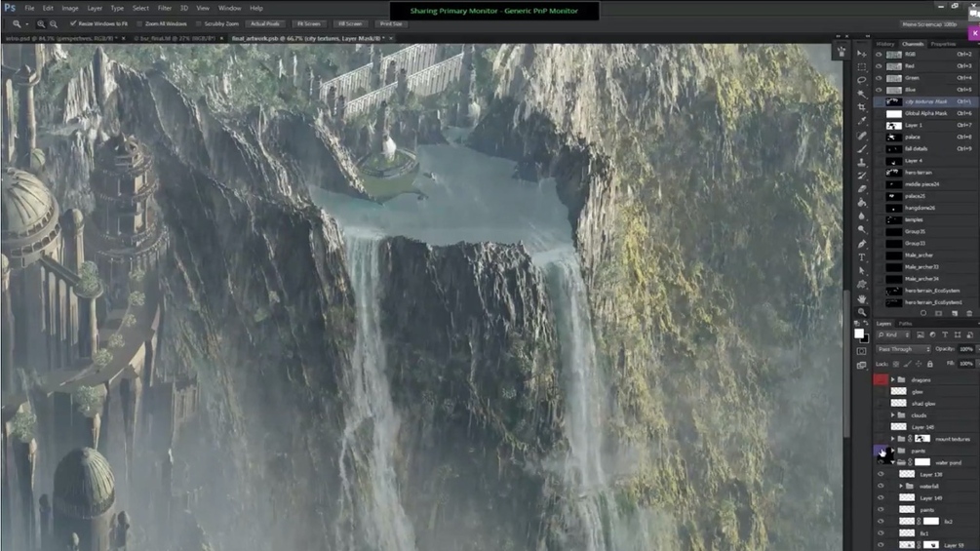Open the Window menu

pos(229,8)
